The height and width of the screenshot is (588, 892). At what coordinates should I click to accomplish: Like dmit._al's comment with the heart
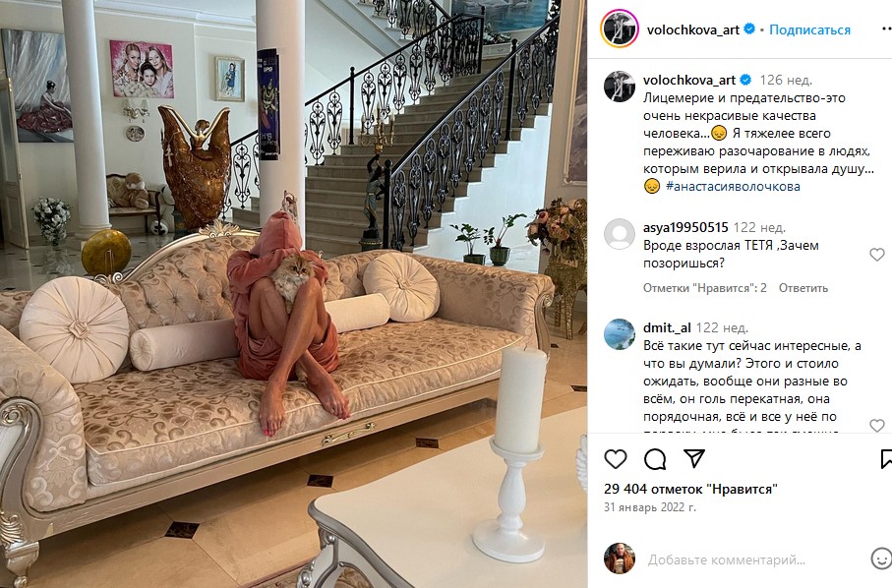point(877,426)
